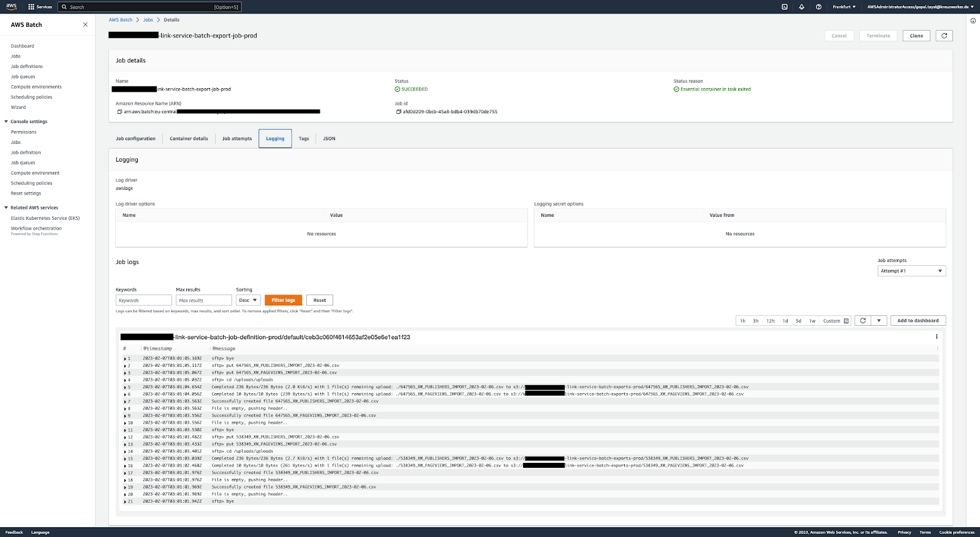Open Permissions under Console settings
Screen dimensions: 980x537
tap(23, 132)
